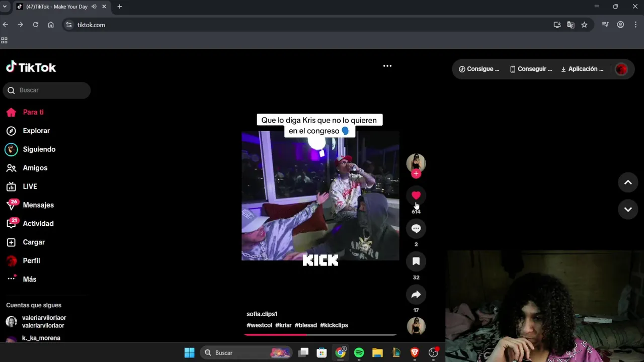Click the Consigue... coins button

(x=479, y=69)
